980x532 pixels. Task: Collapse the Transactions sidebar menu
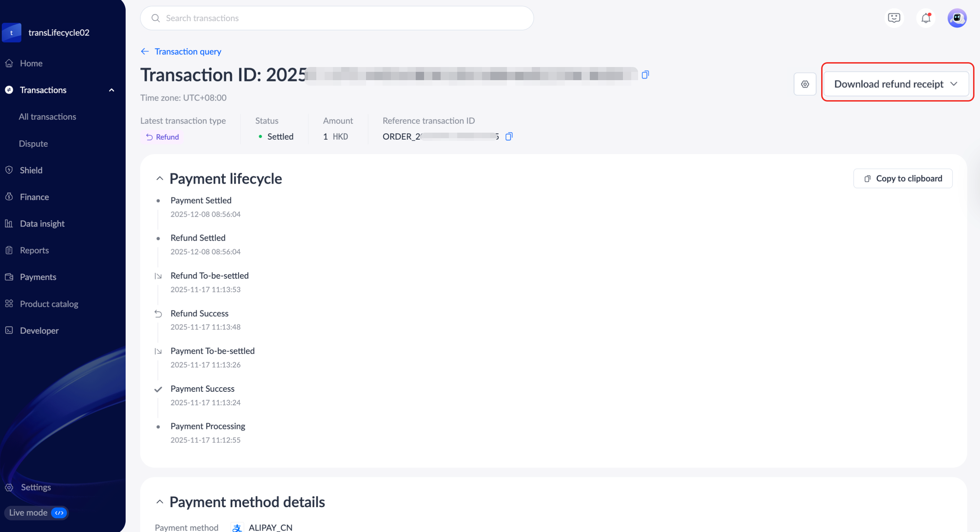tap(112, 90)
